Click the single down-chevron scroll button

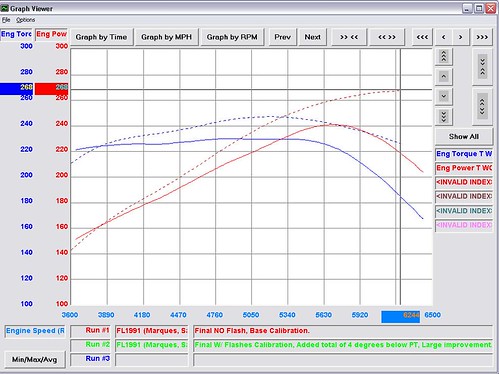pos(444,97)
